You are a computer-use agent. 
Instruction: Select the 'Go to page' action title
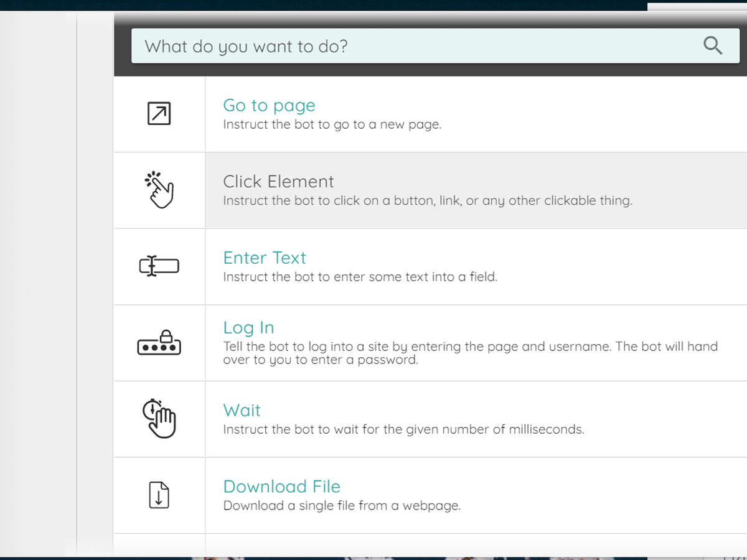point(270,105)
